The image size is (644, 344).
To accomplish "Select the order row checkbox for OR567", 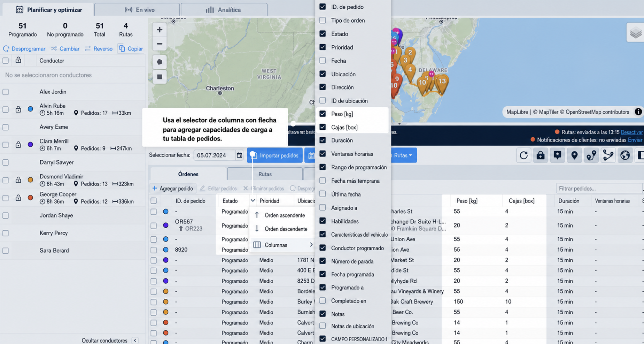I will 154,225.
